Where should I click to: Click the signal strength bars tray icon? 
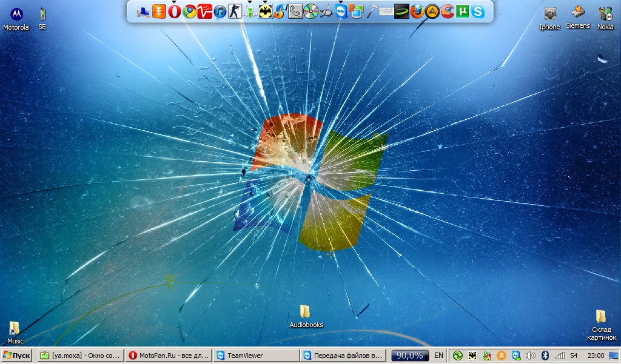[560, 356]
